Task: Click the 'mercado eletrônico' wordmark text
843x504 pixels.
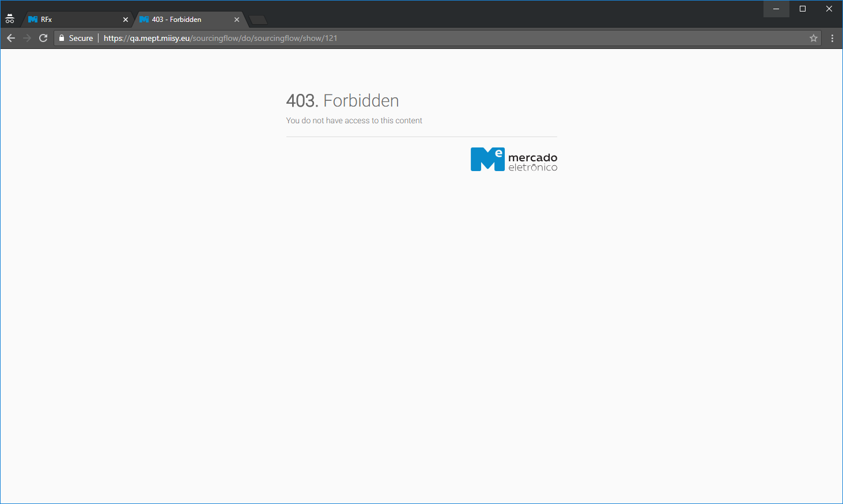Action: click(532, 162)
